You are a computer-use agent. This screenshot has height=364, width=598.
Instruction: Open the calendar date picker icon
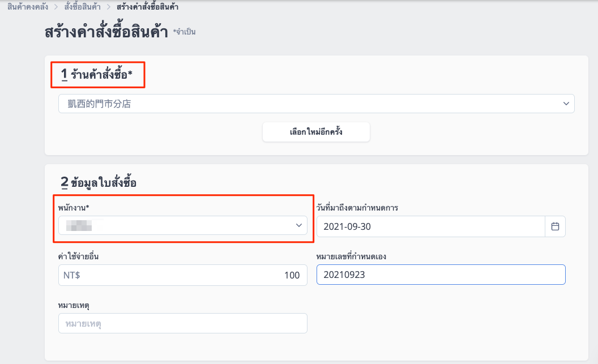tap(555, 226)
